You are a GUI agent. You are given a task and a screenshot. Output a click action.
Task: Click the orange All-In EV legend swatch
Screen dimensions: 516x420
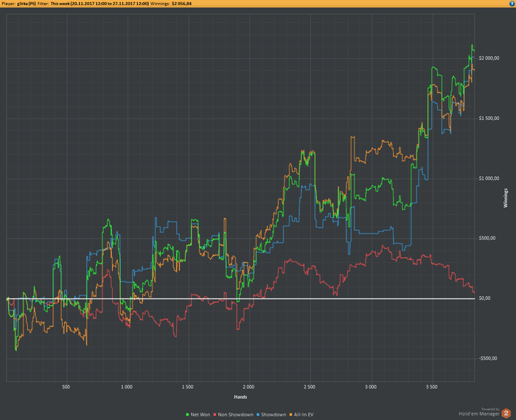[292, 415]
